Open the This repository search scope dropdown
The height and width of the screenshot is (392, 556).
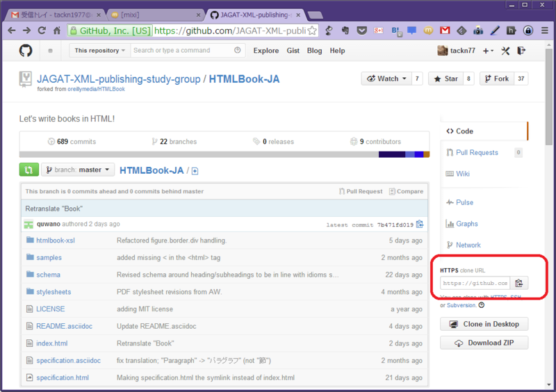point(99,50)
